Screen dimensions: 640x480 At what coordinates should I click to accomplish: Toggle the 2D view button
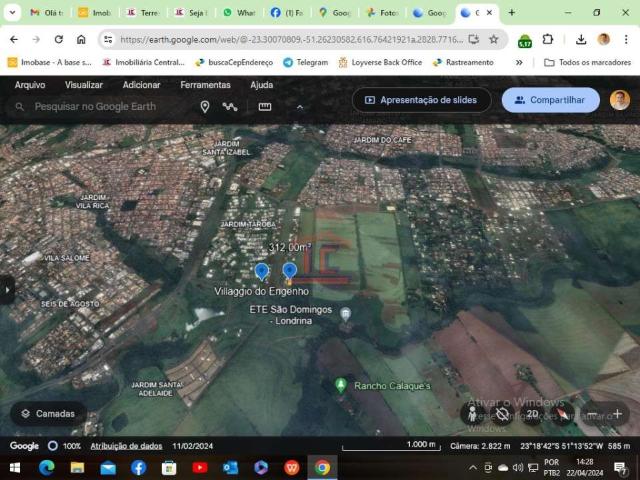tap(532, 414)
